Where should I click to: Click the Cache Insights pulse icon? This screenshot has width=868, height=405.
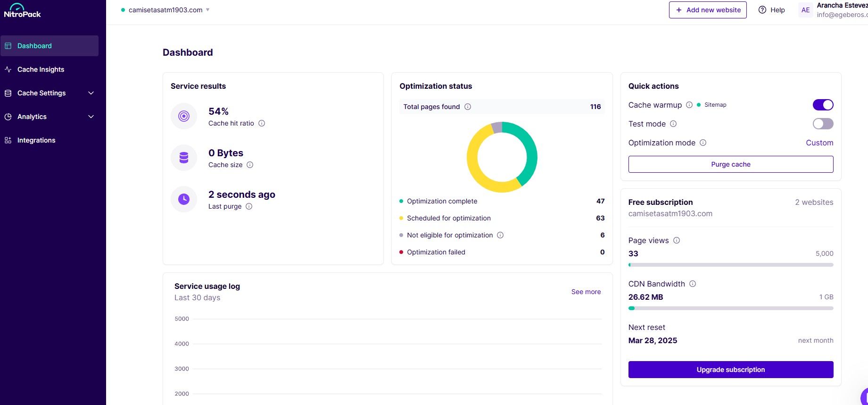8,69
